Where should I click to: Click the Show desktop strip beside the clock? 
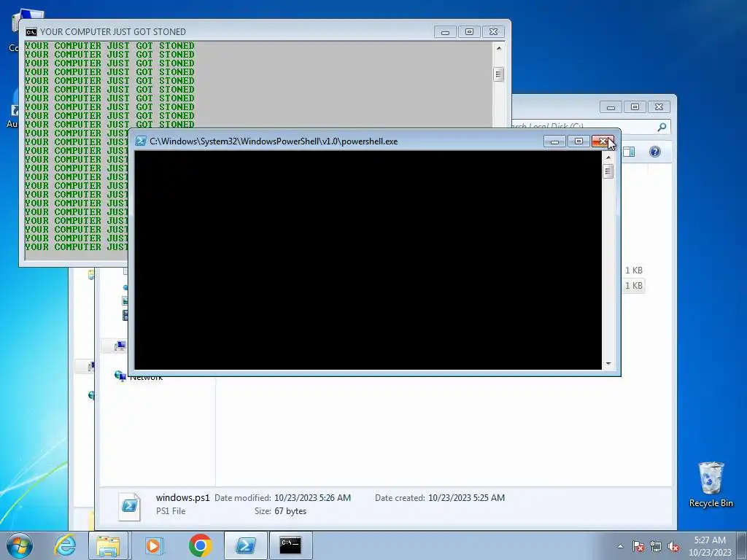(x=742, y=545)
